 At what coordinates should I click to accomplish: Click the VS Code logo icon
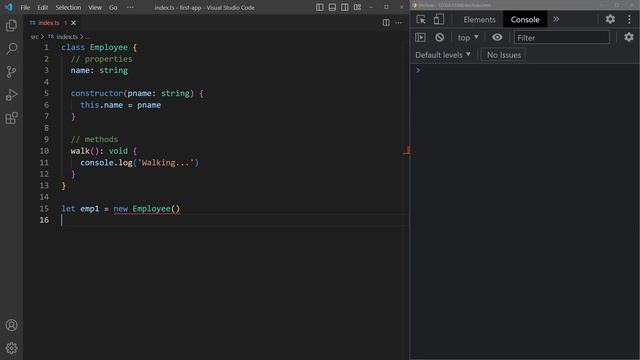tap(9, 7)
